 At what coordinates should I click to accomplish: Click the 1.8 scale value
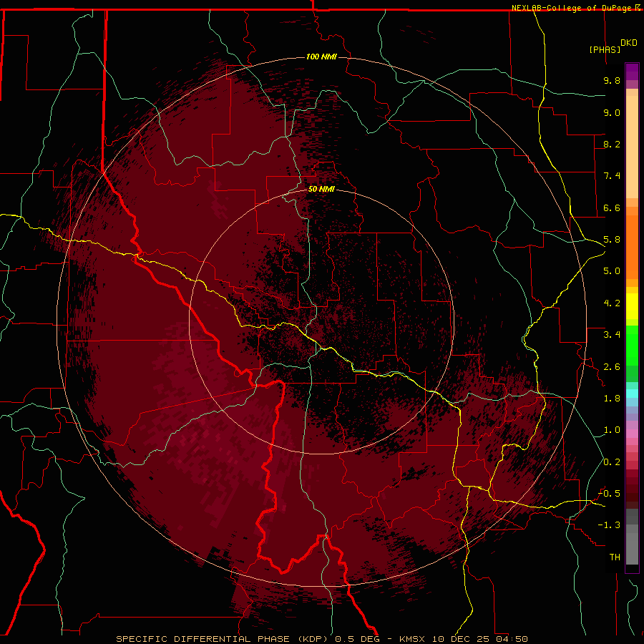[x=612, y=399]
